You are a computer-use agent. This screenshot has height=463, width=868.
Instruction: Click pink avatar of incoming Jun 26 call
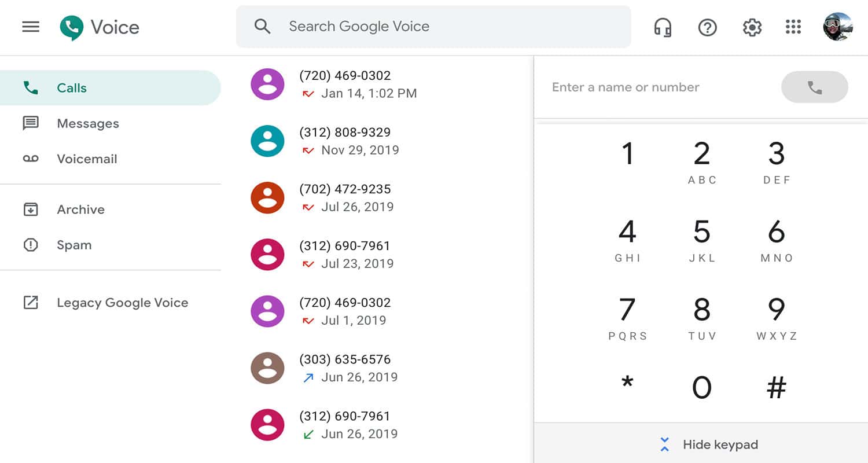pyautogui.click(x=267, y=425)
